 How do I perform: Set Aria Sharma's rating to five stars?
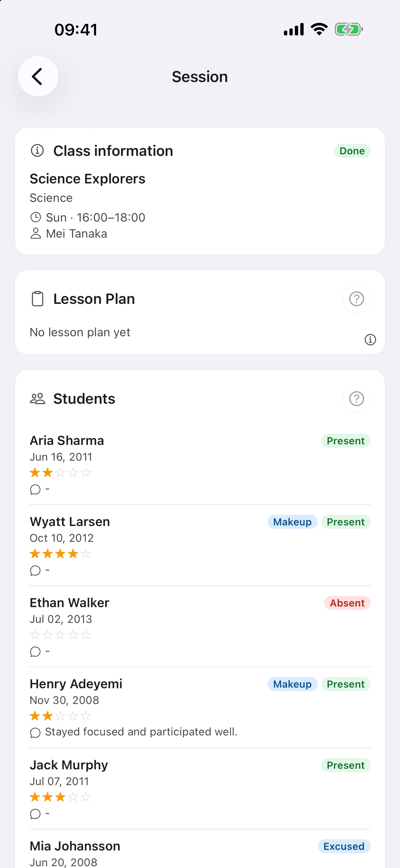(86, 473)
